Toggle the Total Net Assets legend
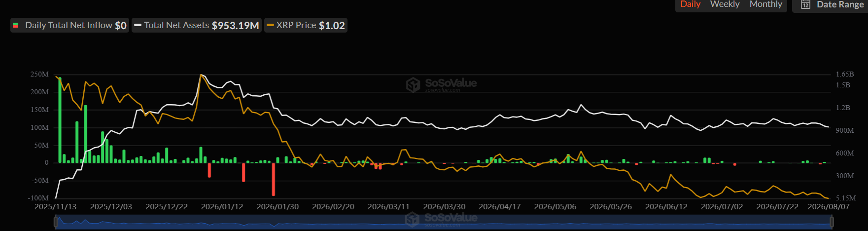The height and width of the screenshot is (231, 868). 196,25
